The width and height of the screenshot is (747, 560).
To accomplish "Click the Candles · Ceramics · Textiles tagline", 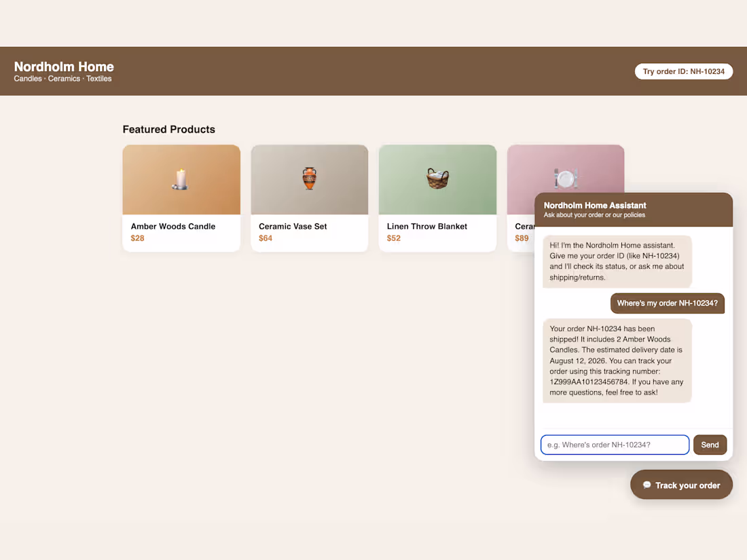I will click(62, 79).
